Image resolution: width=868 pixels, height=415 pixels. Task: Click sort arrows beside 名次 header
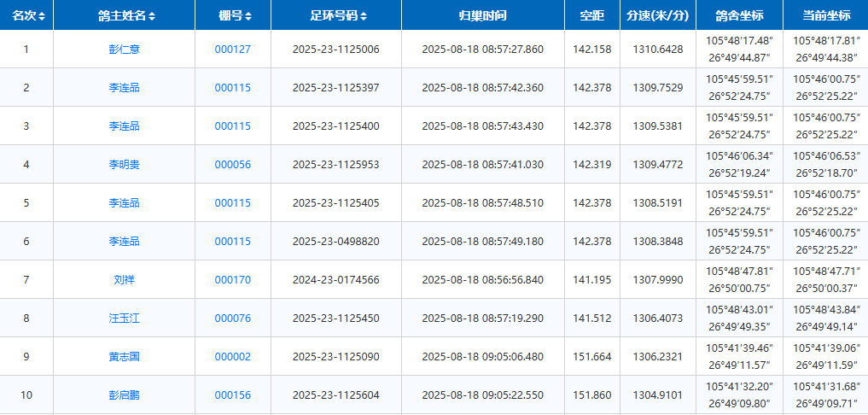point(42,16)
